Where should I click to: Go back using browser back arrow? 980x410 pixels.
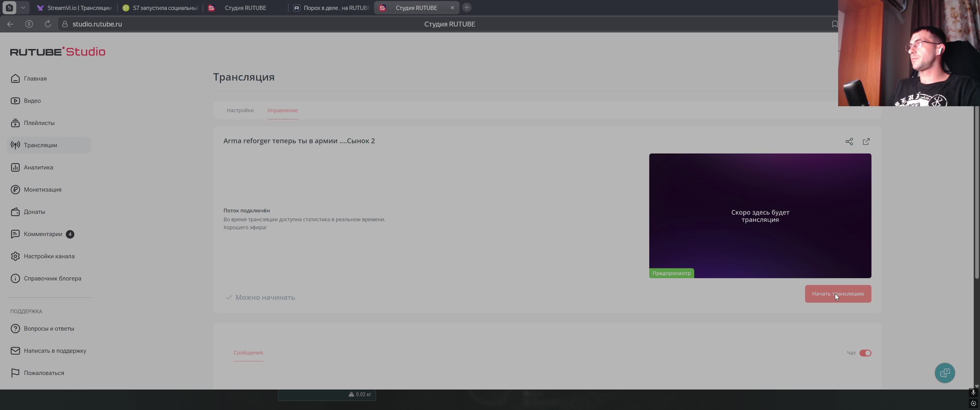[x=10, y=24]
